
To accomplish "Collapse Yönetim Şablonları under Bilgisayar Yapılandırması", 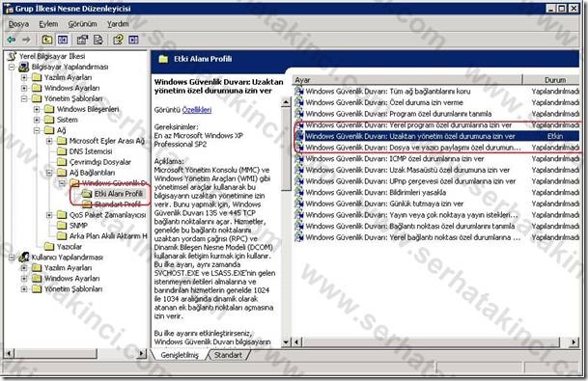I will [x=24, y=98].
